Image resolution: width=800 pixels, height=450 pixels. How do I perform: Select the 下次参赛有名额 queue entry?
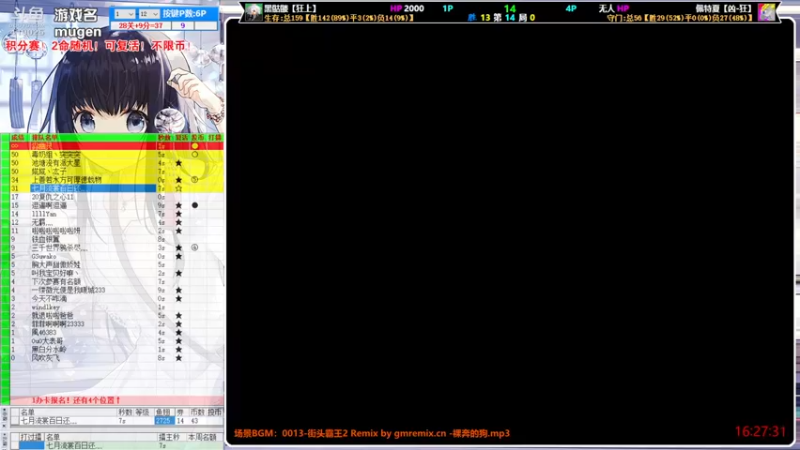(56, 282)
